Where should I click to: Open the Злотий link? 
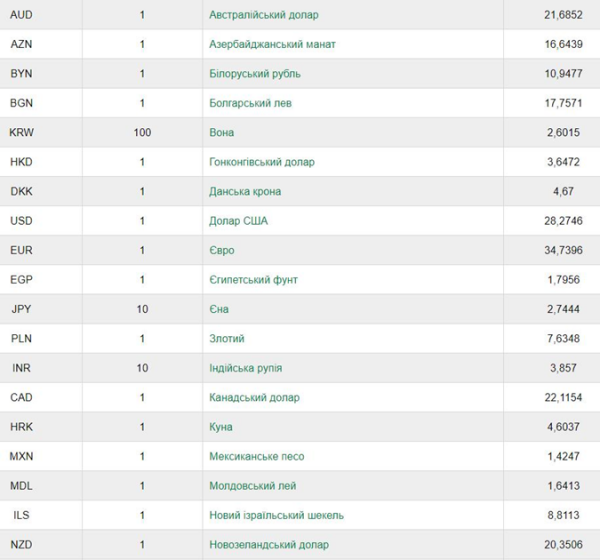pyautogui.click(x=227, y=338)
